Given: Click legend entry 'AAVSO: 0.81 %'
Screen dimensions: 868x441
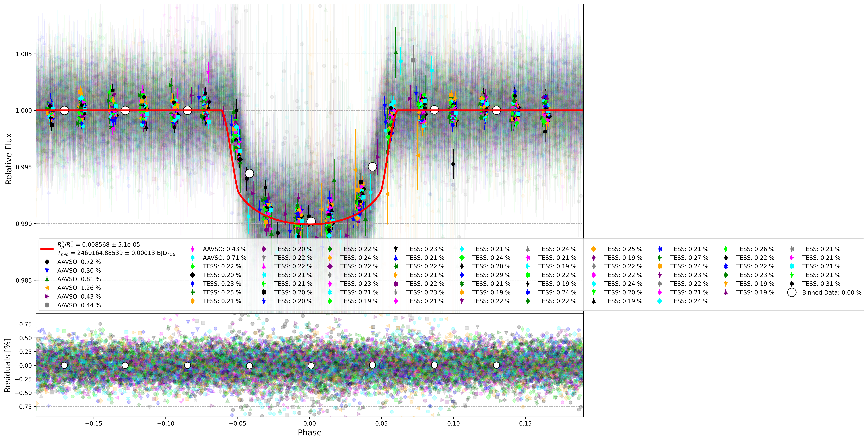Looking at the screenshot, I should point(79,279).
